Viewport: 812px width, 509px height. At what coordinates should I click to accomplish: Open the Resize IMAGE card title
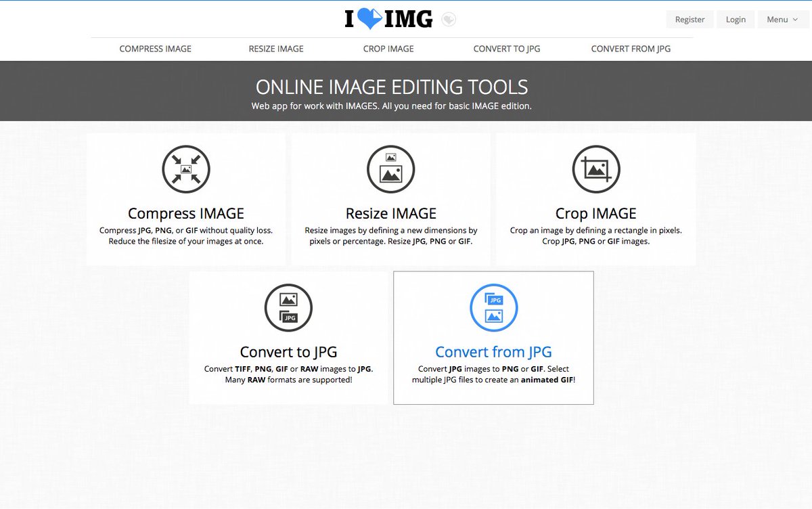(391, 213)
